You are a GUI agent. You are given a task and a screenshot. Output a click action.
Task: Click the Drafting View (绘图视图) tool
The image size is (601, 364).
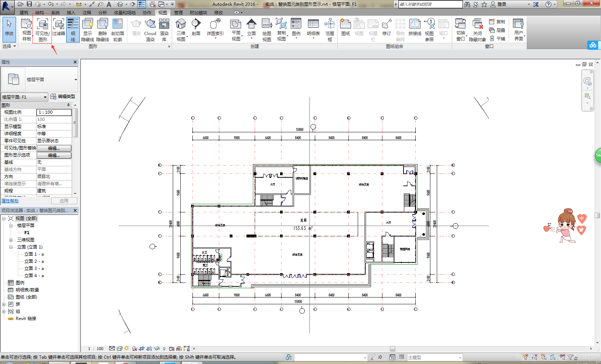click(x=267, y=29)
